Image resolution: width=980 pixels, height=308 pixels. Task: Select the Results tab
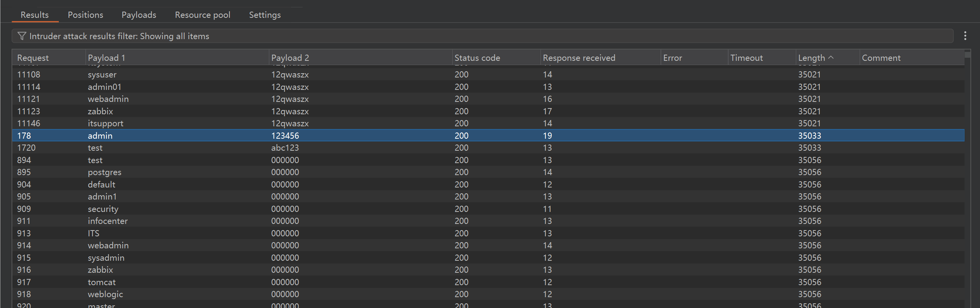click(x=34, y=15)
